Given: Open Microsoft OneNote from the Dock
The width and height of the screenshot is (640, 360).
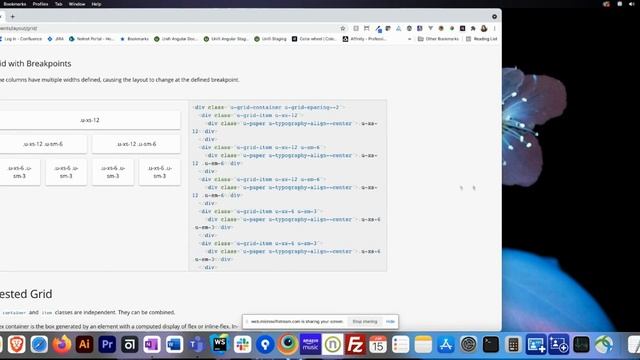Looking at the screenshot, I should click(x=152, y=345).
